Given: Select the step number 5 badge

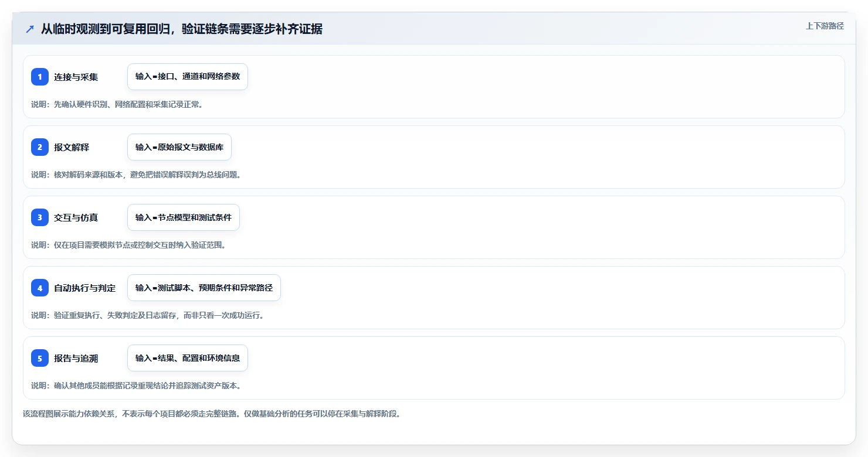Looking at the screenshot, I should (40, 358).
